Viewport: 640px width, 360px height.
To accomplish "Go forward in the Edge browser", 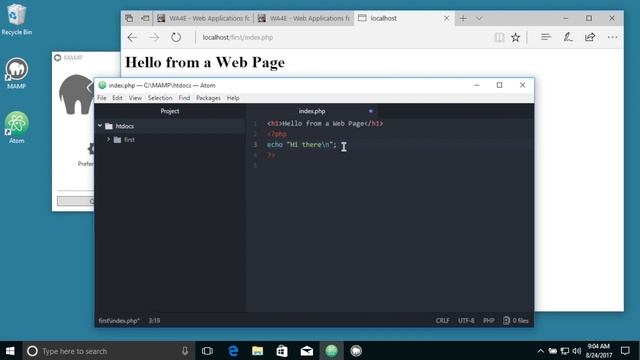I will pos(154,38).
